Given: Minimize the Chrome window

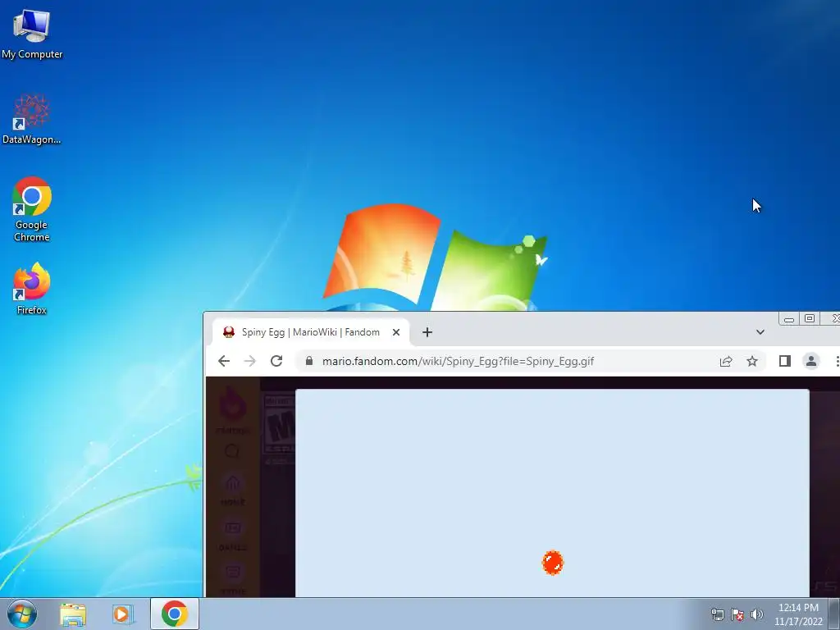Looking at the screenshot, I should pyautogui.click(x=788, y=319).
